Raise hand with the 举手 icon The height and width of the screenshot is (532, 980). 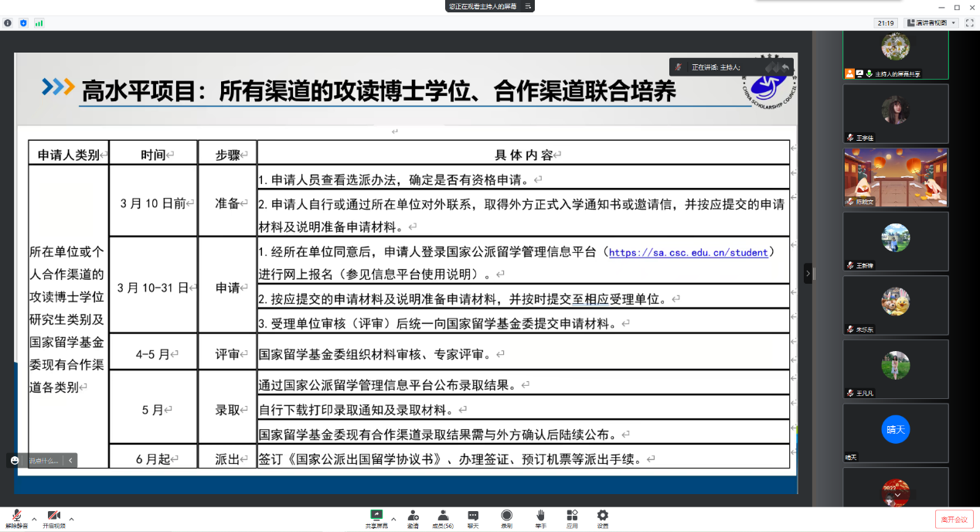pyautogui.click(x=541, y=517)
